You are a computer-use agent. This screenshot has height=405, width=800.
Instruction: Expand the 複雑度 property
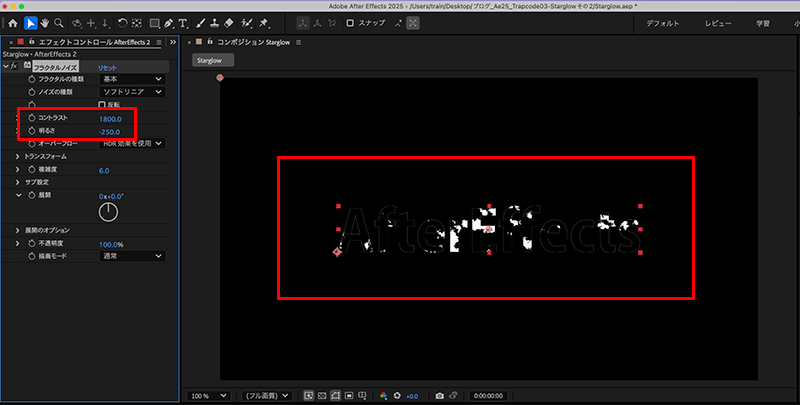click(18, 169)
